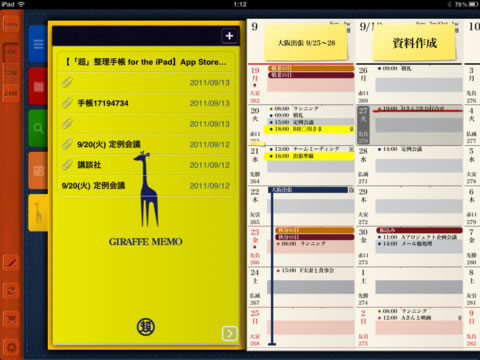Open the red calendar tab
Image resolution: width=480 pixels, height=360 pixels.
[38, 86]
